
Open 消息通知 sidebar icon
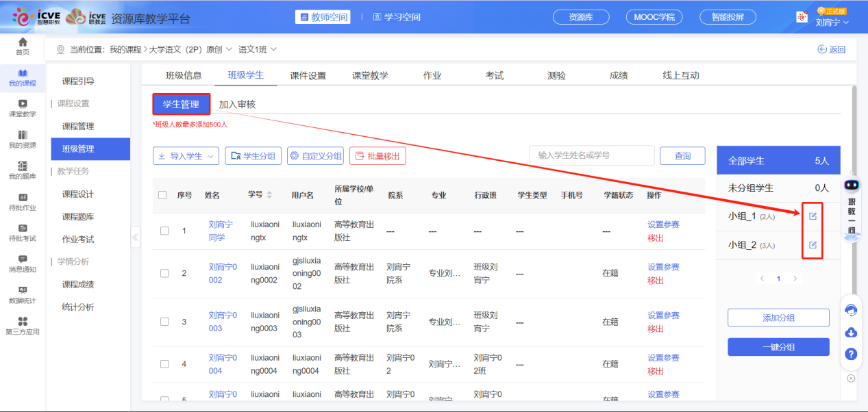[x=23, y=263]
